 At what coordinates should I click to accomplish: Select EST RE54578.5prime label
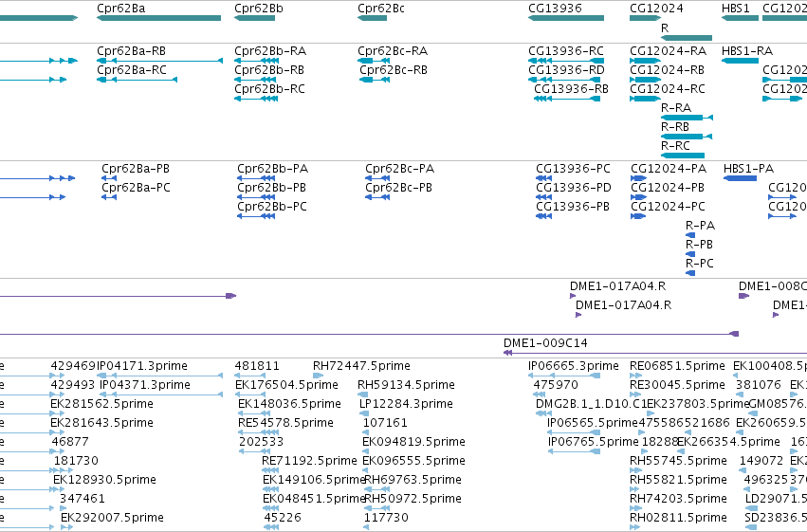coord(285,423)
